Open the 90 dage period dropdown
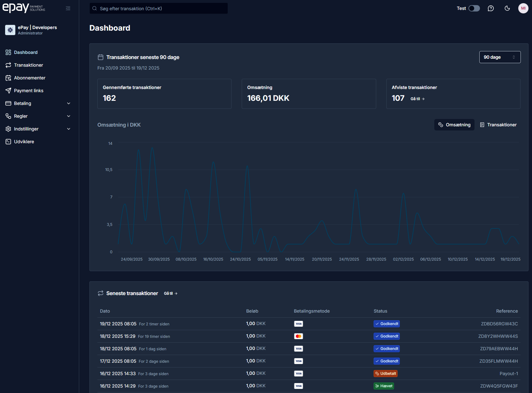Screen dimensions: 532x393 pyautogui.click(x=499, y=57)
